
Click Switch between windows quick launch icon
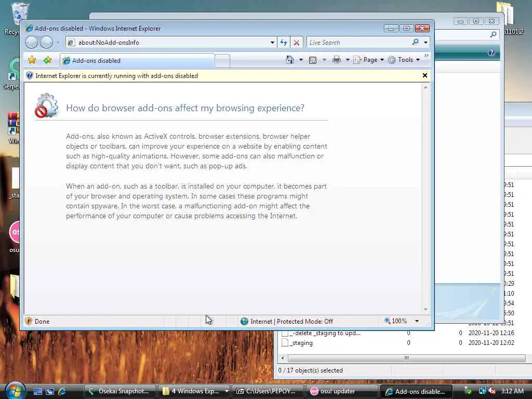[50, 391]
